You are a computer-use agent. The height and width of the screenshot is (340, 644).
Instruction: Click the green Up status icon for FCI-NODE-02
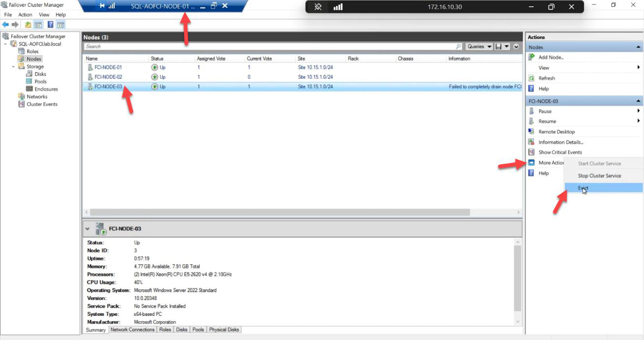coord(154,77)
